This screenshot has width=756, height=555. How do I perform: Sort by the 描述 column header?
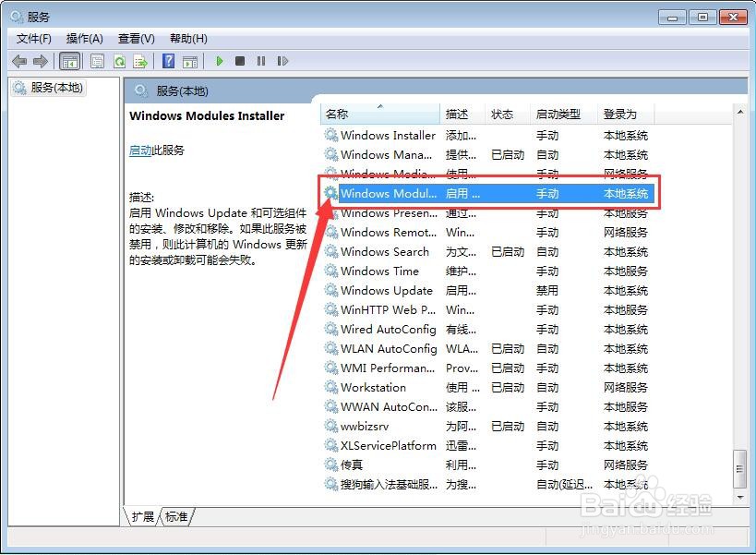462,115
